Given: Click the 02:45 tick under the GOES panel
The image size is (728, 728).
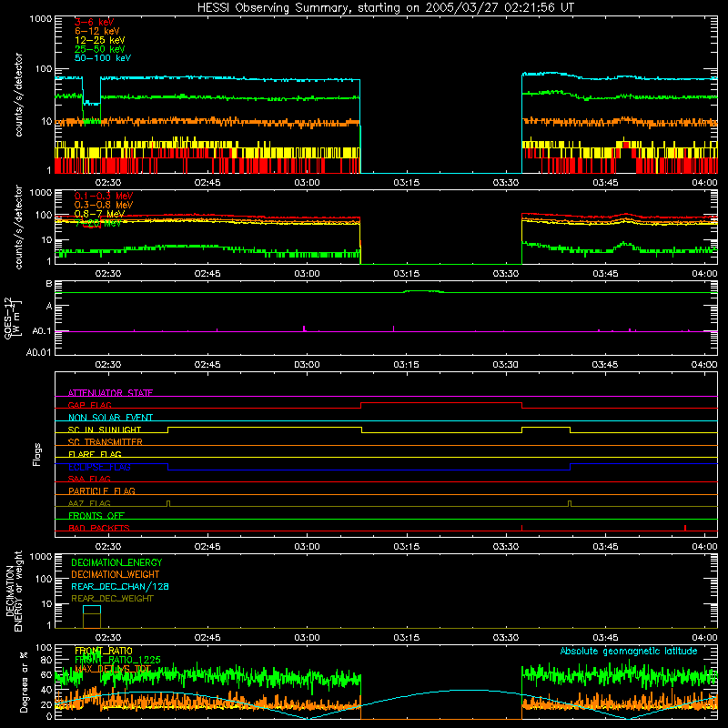Looking at the screenshot, I should pyautogui.click(x=207, y=365).
